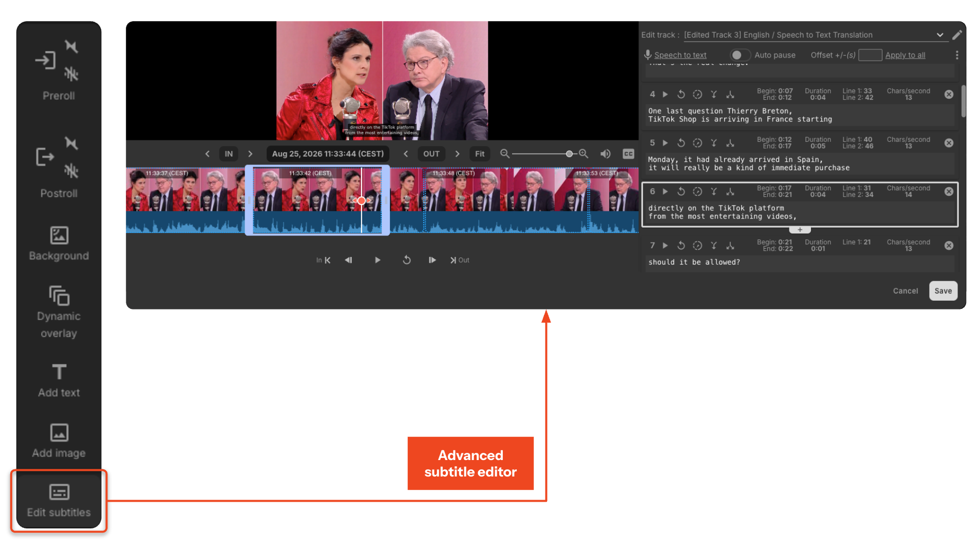Reset timing of subtitle 7

point(681,246)
